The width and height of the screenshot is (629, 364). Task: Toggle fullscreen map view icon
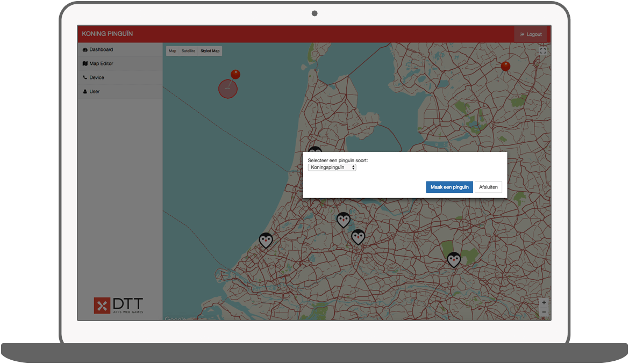point(543,51)
